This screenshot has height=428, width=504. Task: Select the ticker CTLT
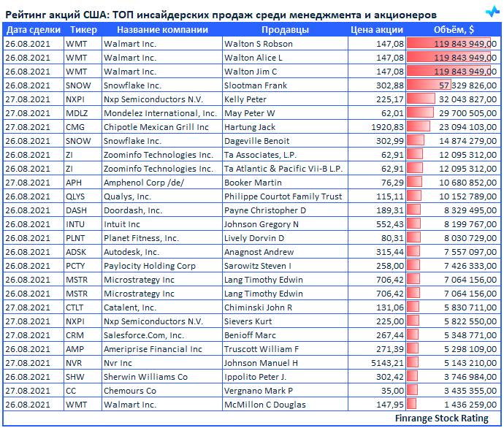(75, 307)
